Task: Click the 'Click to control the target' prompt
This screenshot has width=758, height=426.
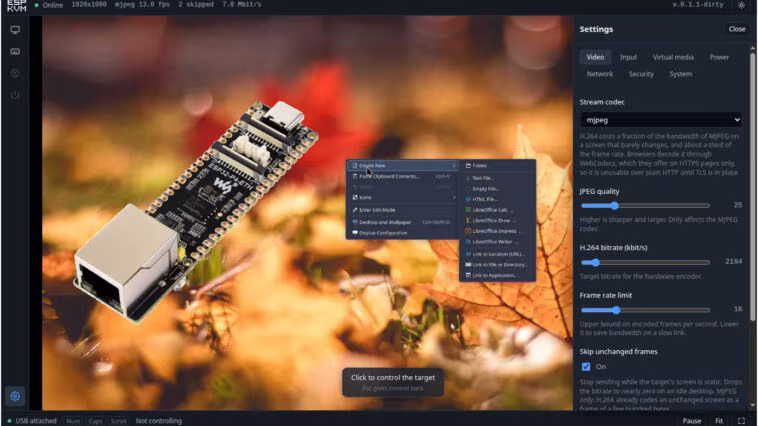Action: pos(393,382)
